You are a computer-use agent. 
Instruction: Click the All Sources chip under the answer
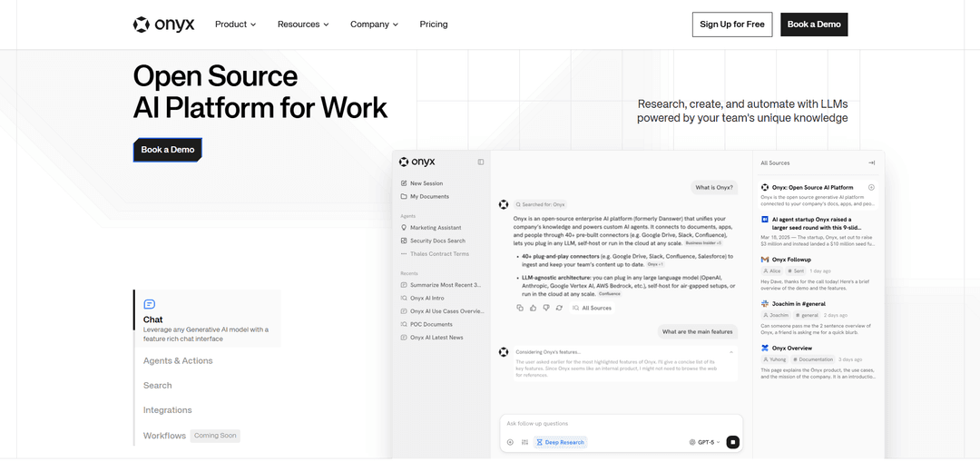pos(592,308)
